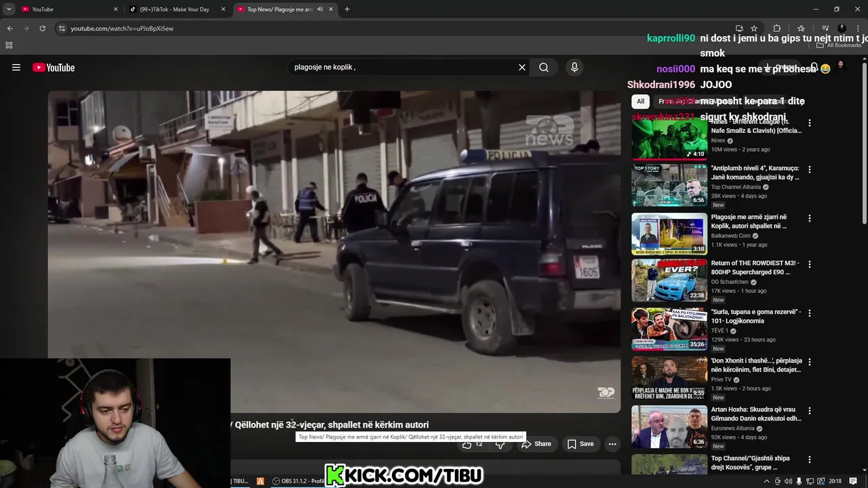Go back with browser back arrow

point(9,28)
